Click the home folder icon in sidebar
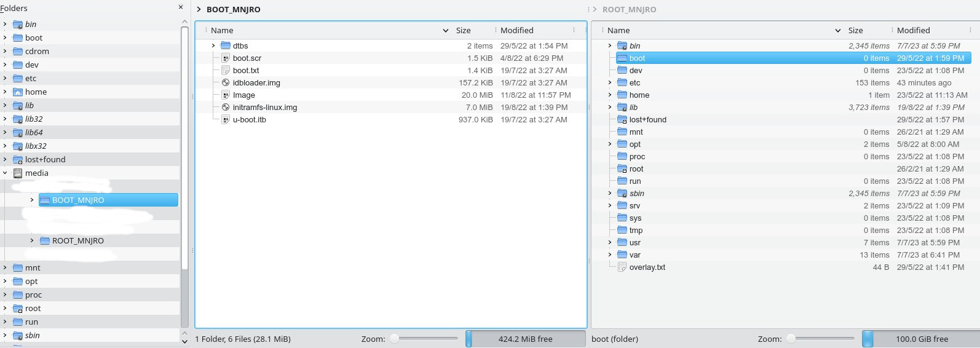Screen dimensions: 980x348 (x=18, y=92)
